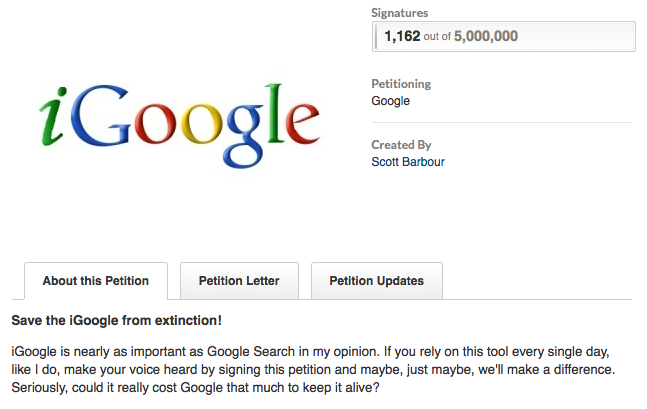647x409 pixels.
Task: Click the Petitioning label
Action: pos(401,85)
